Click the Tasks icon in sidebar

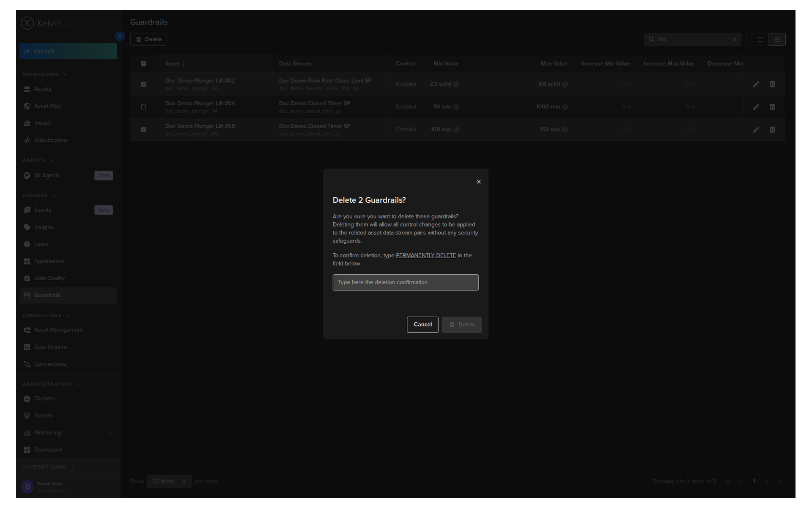(27, 244)
